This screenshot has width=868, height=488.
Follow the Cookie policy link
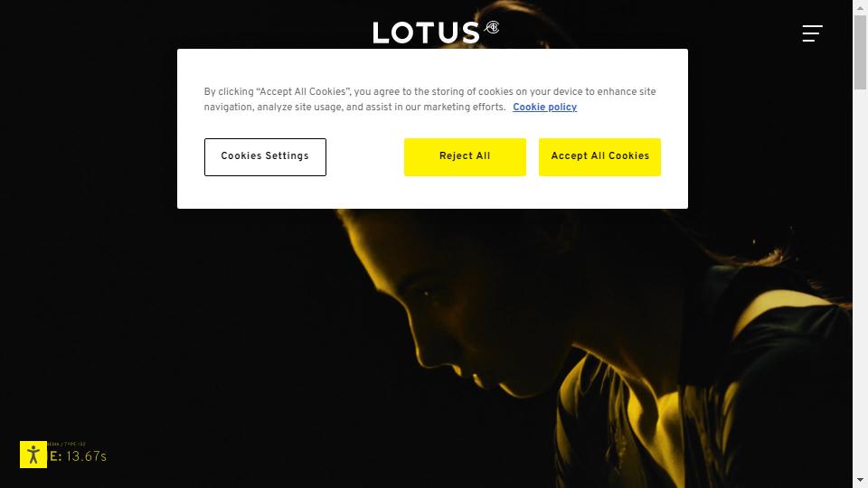coord(544,108)
